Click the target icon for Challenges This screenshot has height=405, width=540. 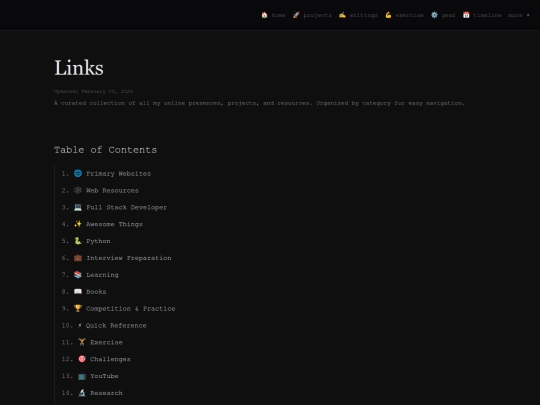(x=82, y=359)
